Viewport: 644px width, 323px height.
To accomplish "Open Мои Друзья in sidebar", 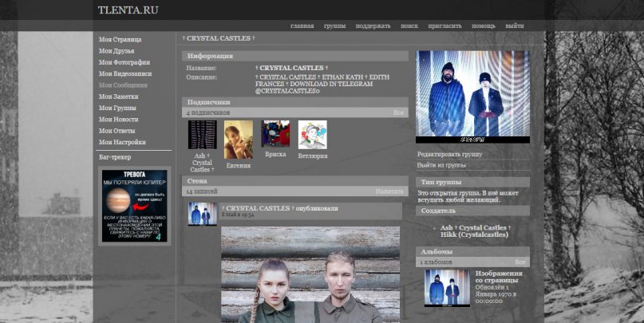I will [x=117, y=51].
